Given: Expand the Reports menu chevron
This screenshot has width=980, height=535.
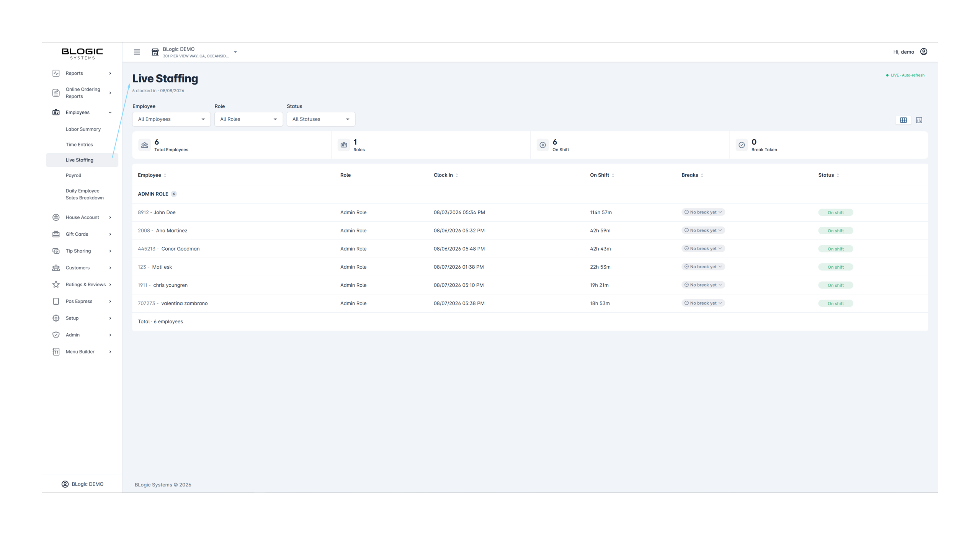Looking at the screenshot, I should tap(110, 73).
